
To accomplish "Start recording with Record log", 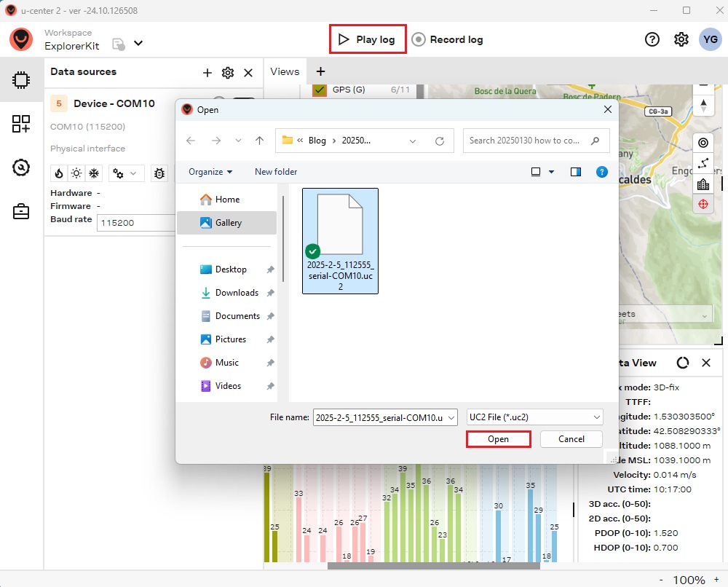I will click(x=447, y=39).
